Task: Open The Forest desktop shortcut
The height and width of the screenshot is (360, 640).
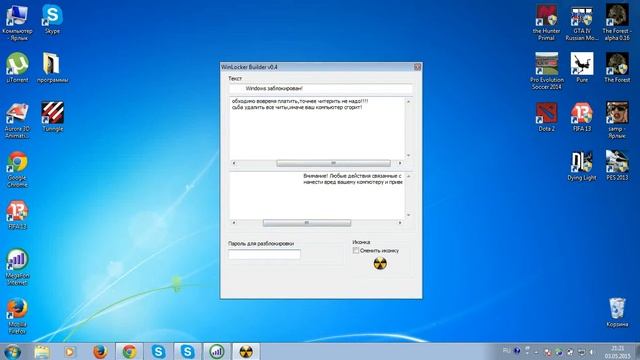Action: (x=617, y=68)
